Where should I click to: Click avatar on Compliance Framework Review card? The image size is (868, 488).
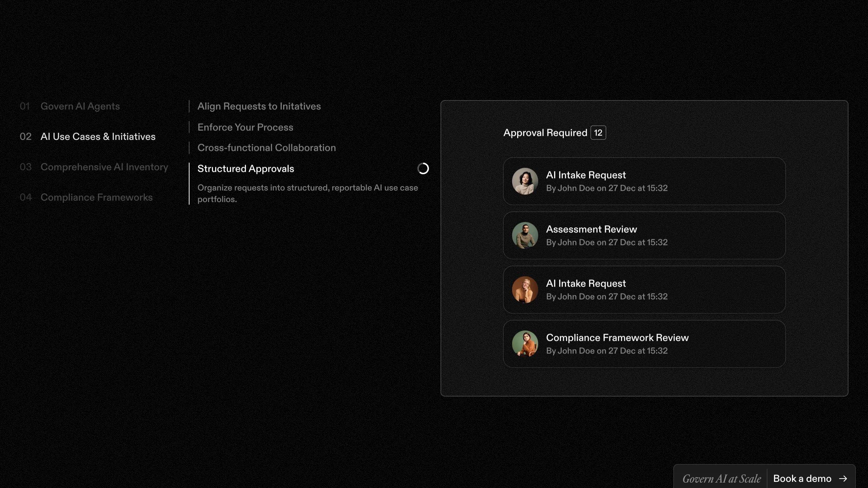(x=525, y=344)
